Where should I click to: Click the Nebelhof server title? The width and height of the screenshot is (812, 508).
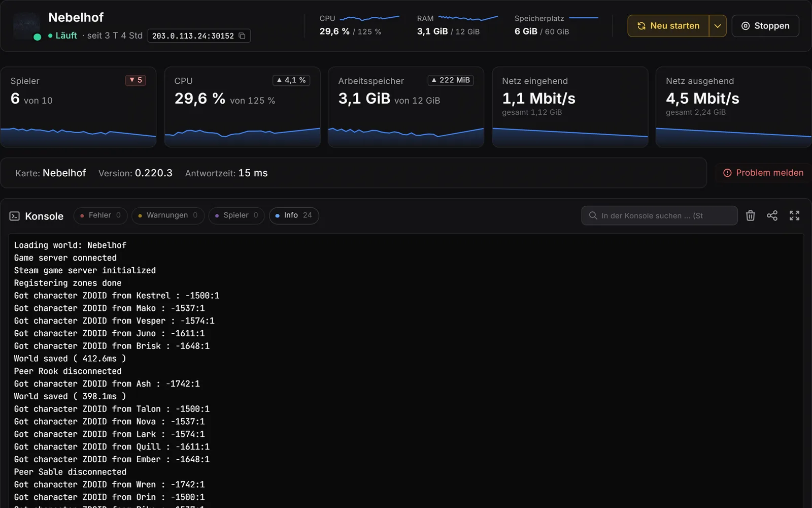click(76, 17)
